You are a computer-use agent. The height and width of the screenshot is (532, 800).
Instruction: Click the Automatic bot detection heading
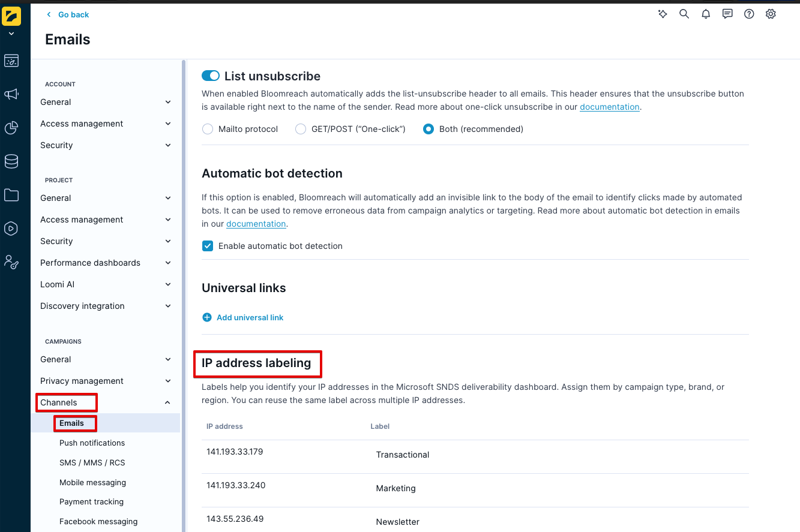tap(272, 173)
